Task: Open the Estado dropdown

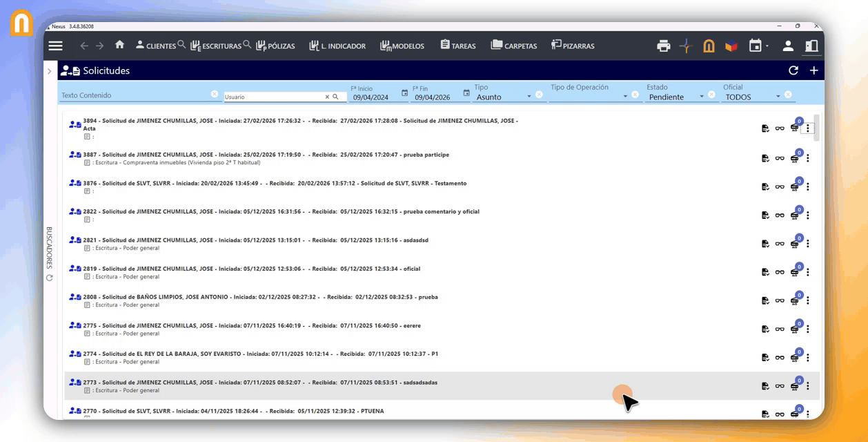Action: [702, 97]
